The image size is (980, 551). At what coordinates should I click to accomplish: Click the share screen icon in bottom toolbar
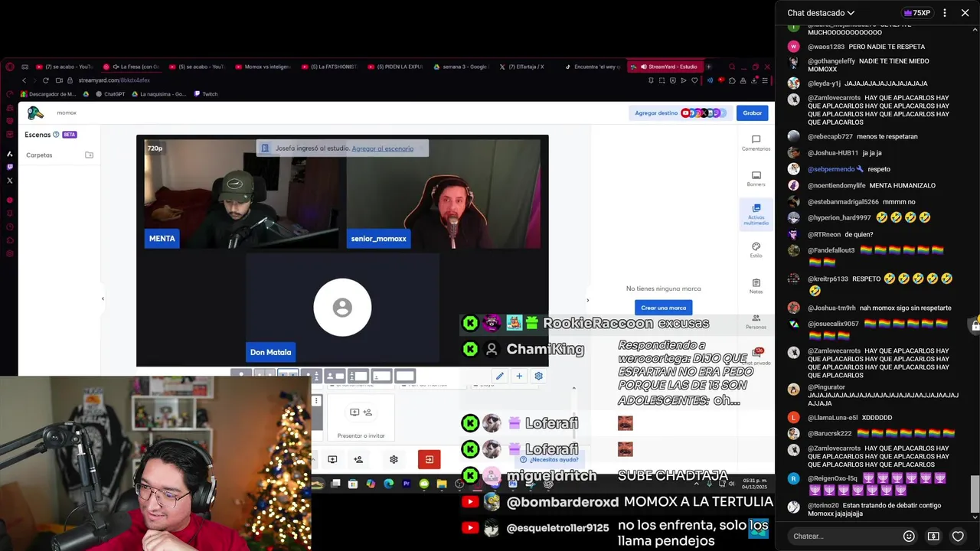[x=332, y=459]
